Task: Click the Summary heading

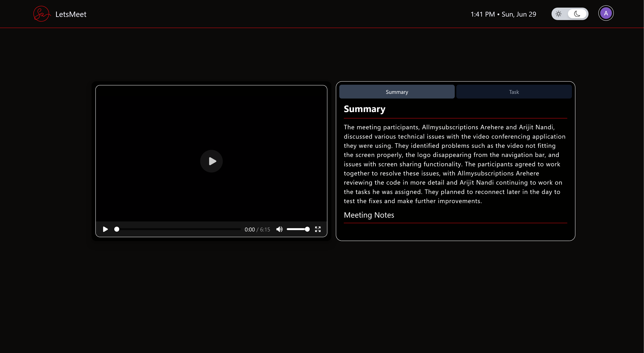Action: click(x=365, y=109)
